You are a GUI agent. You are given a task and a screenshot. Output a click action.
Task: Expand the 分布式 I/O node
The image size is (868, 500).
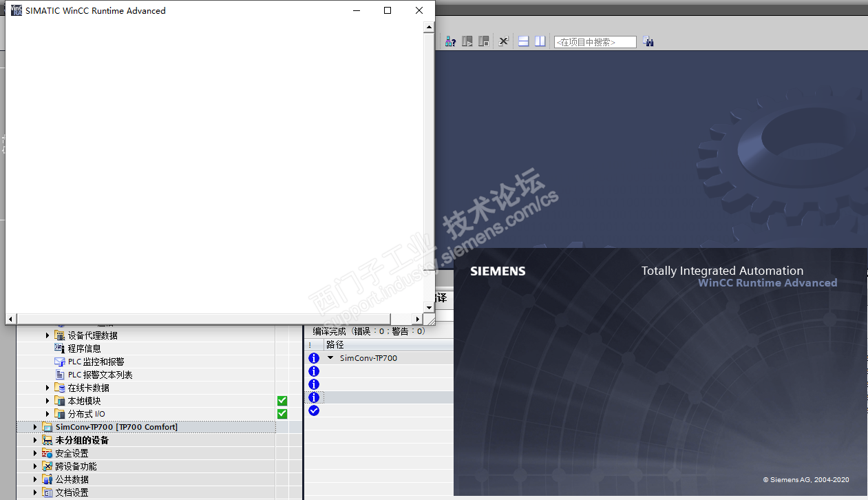(x=47, y=414)
